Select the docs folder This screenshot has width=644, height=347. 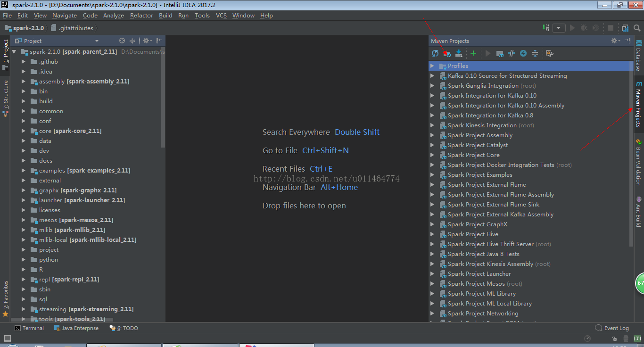pos(46,161)
